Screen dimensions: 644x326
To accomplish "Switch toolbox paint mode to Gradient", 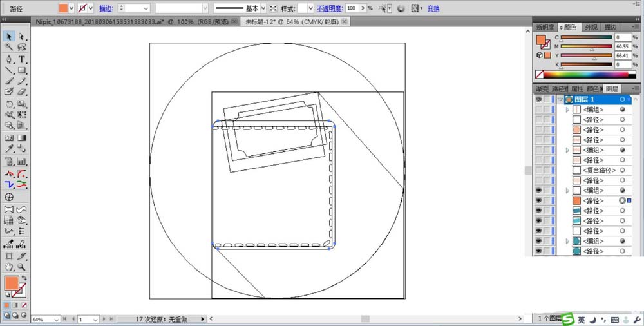I will 15,305.
